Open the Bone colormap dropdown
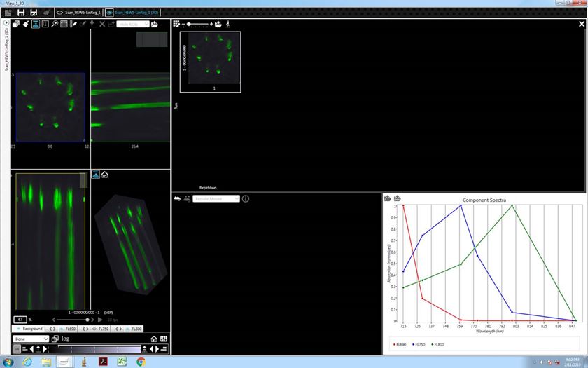 31,339
